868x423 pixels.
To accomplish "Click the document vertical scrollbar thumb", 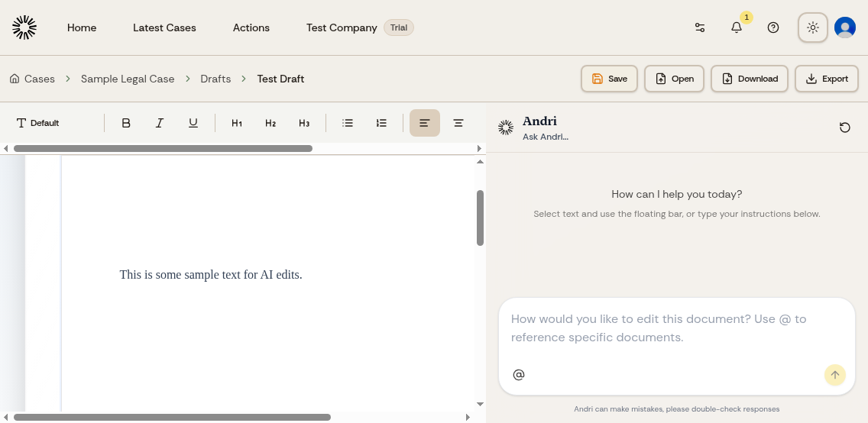I will 480,218.
